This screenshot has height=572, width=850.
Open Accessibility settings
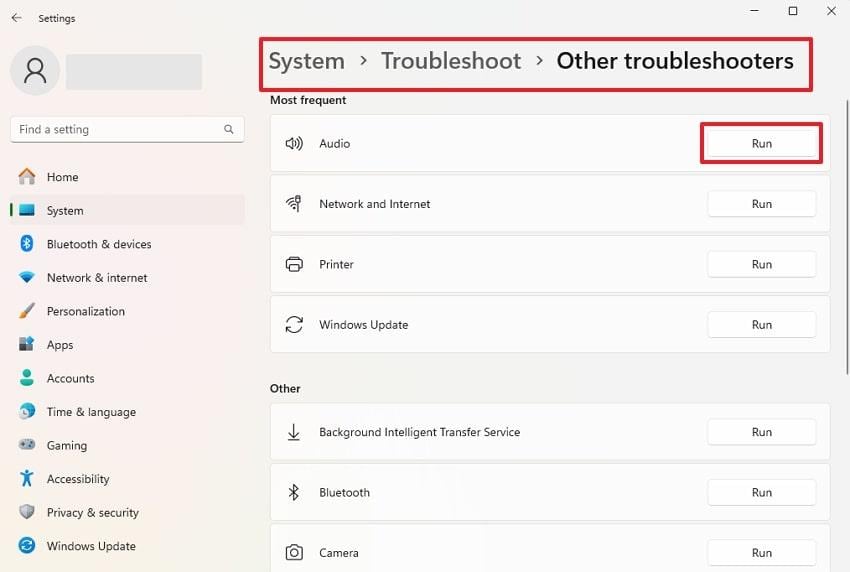pyautogui.click(x=127, y=479)
